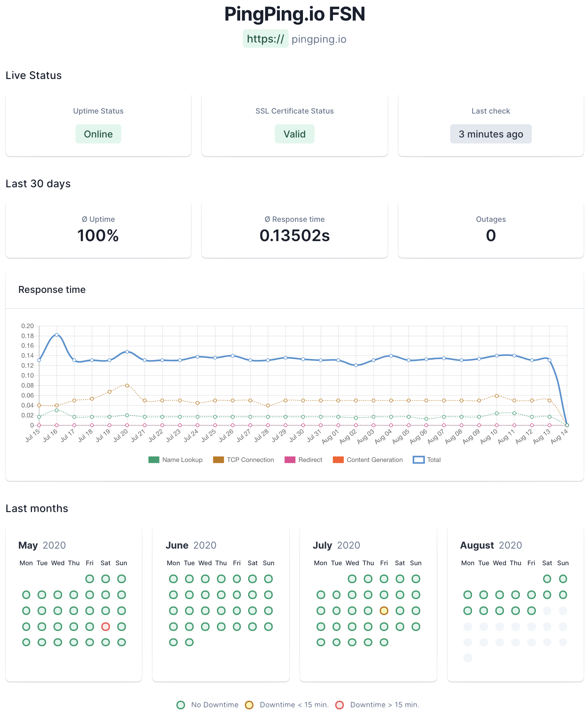588x714 pixels.
Task: Open the Last months section
Action: point(37,508)
